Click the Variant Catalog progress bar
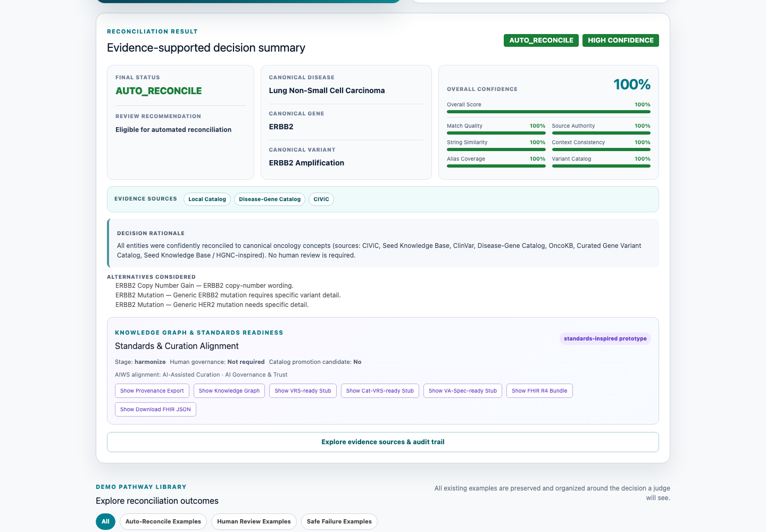The width and height of the screenshot is (766, 532). [x=601, y=166]
